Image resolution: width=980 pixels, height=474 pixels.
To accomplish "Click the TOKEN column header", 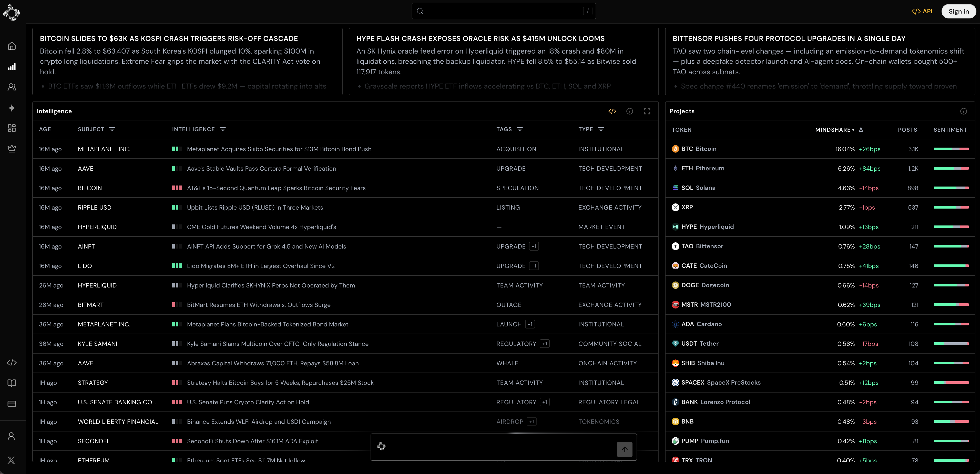I will pos(682,130).
